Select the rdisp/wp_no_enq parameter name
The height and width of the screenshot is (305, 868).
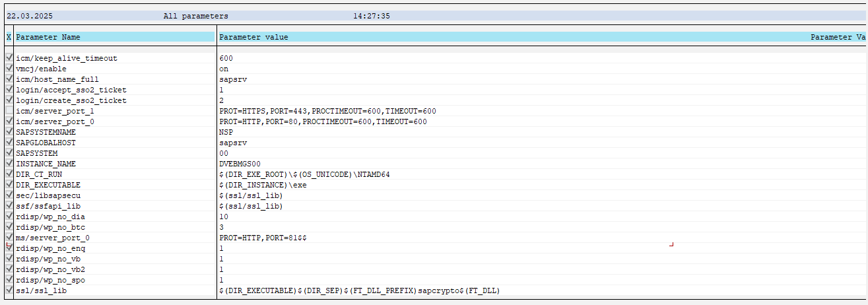click(51, 248)
